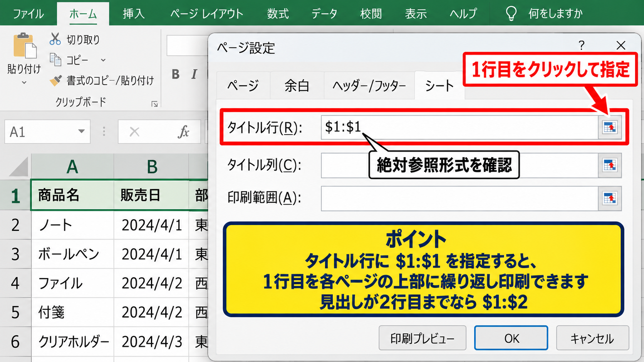Click the タイトル列 input field
Viewport: 644px width, 362px height.
(x=460, y=165)
